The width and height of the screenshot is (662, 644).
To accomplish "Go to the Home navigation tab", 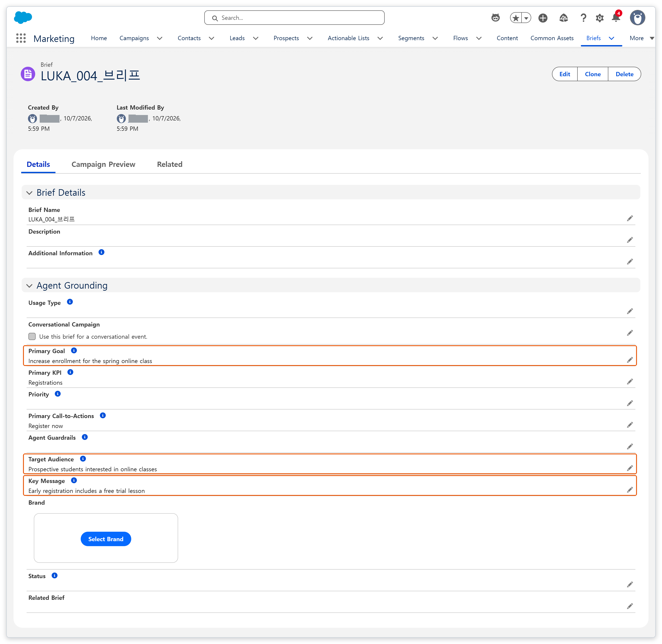I will tap(99, 38).
